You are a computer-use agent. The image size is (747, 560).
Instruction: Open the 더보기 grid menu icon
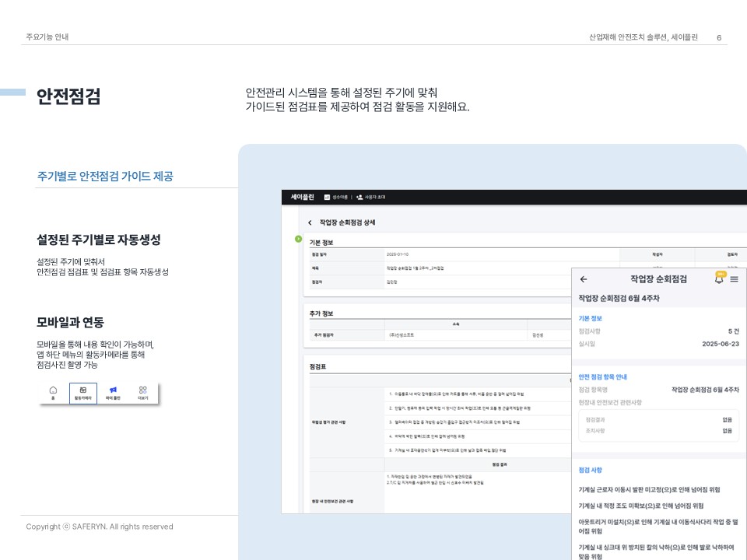coord(143,393)
